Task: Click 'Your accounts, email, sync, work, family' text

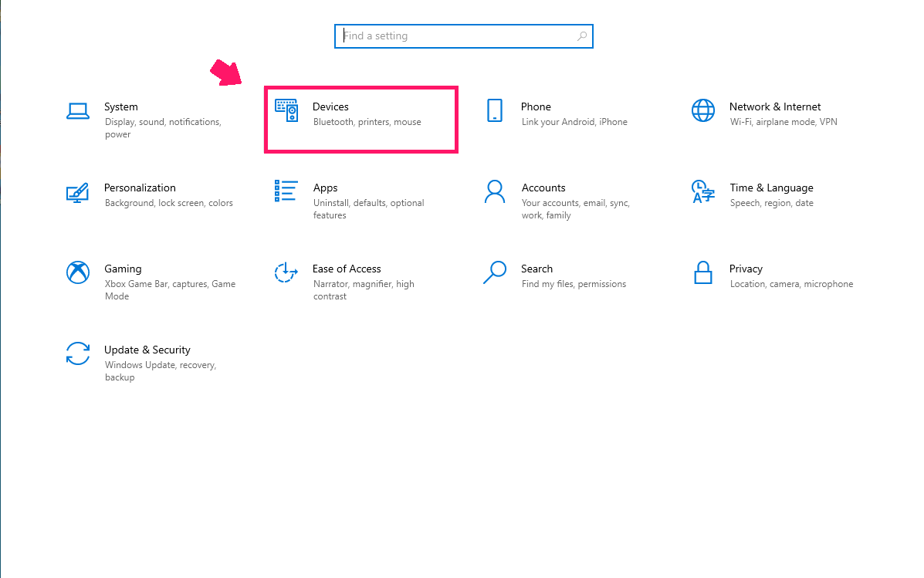Action: [576, 209]
